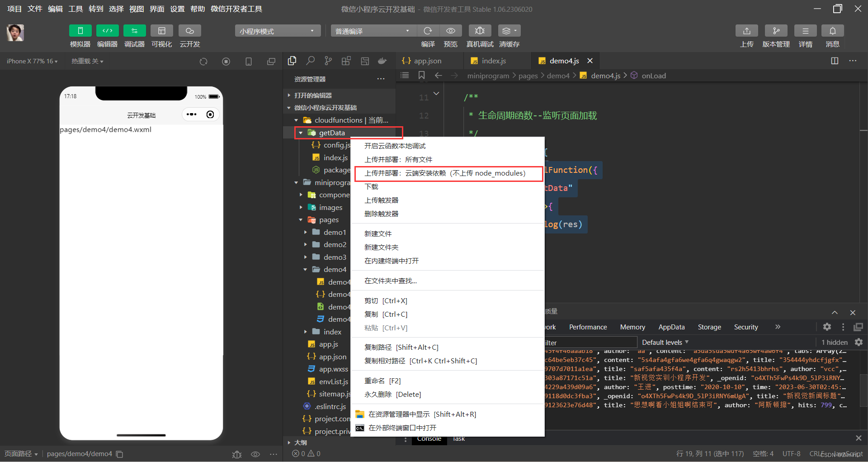Open the app.js file in tree
This screenshot has height=462, width=868.
pyautogui.click(x=329, y=344)
